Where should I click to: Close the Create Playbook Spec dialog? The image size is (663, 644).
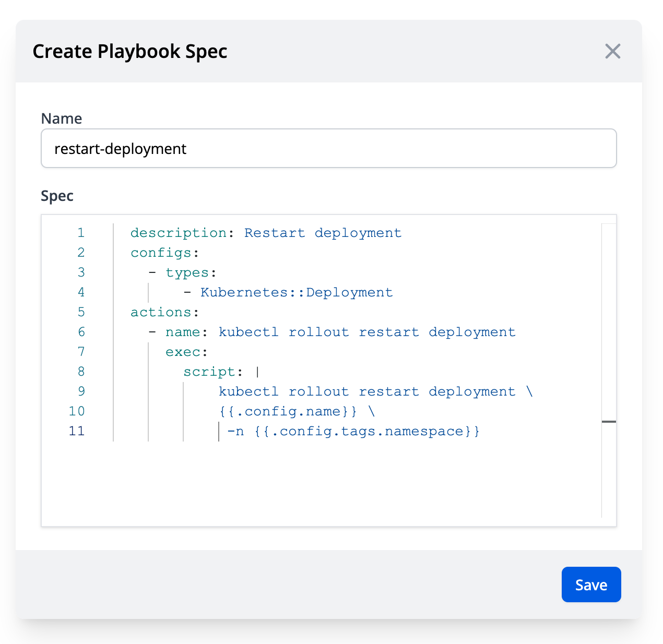coord(612,51)
